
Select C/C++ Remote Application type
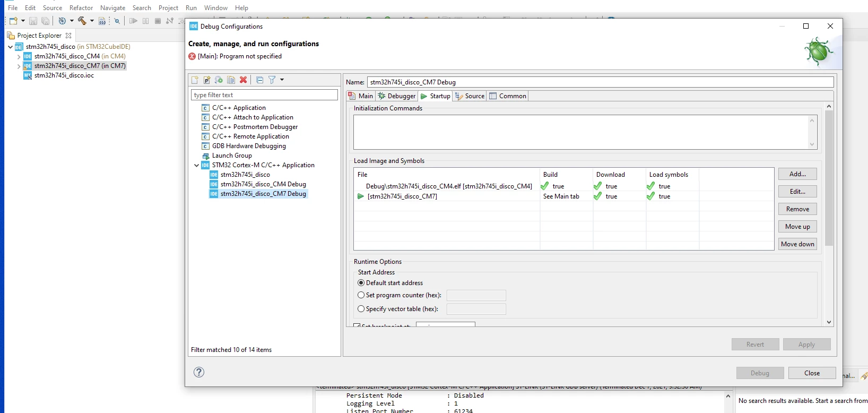tap(250, 136)
